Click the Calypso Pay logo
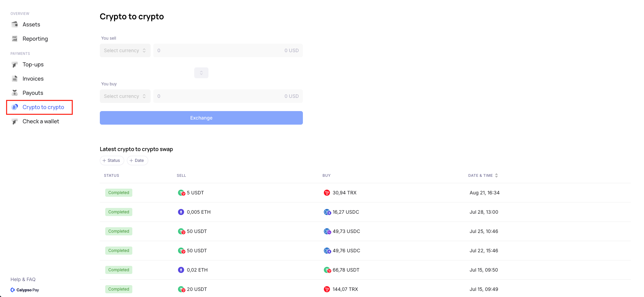Image resolution: width=644 pixels, height=297 pixels. [x=25, y=290]
